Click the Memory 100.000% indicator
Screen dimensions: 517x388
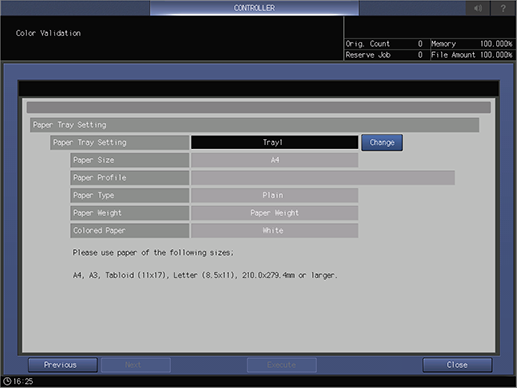[x=472, y=44]
